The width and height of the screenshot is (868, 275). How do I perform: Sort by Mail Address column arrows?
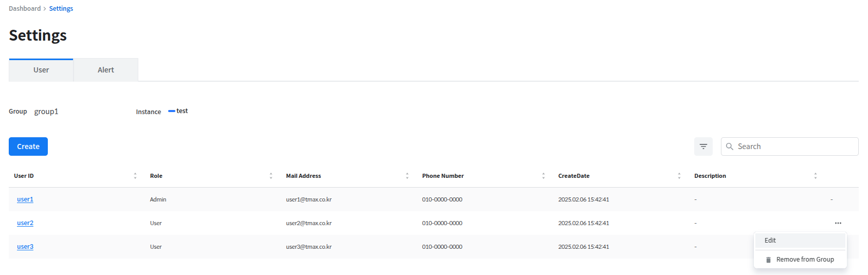click(x=407, y=176)
